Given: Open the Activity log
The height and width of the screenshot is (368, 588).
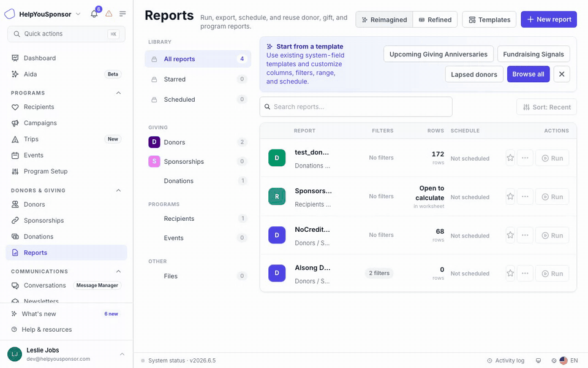Looking at the screenshot, I should click(x=505, y=361).
